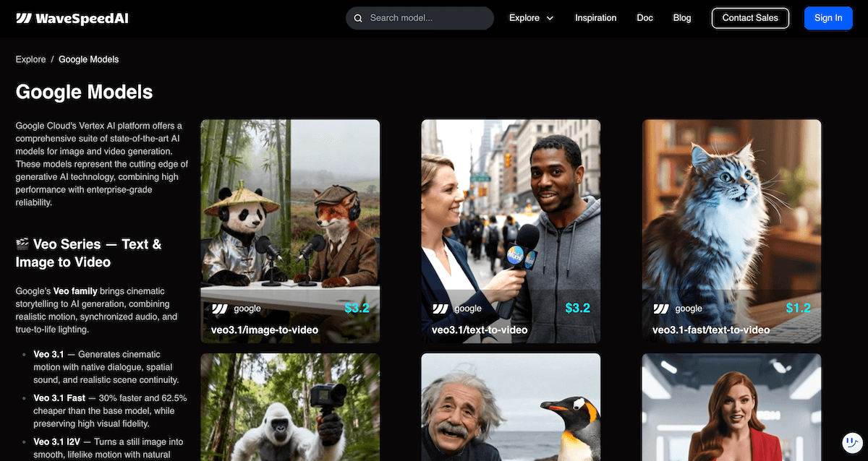Open the Inspiration page
The height and width of the screenshot is (461, 868).
(596, 18)
